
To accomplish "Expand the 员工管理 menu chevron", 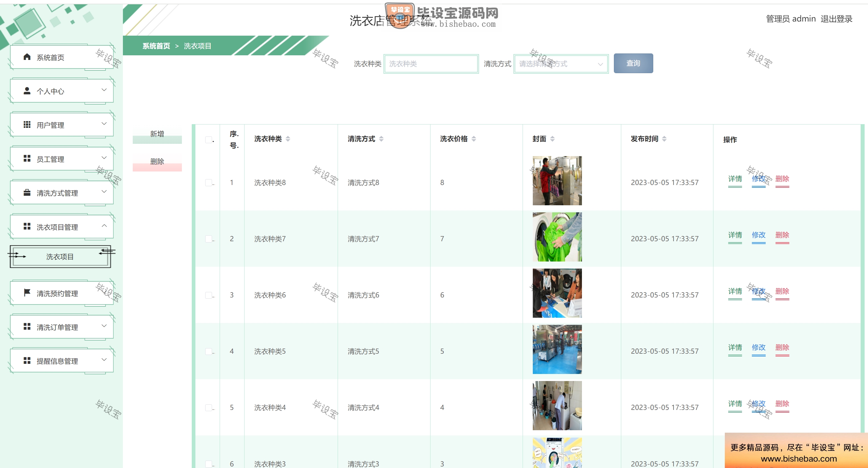I will point(104,158).
